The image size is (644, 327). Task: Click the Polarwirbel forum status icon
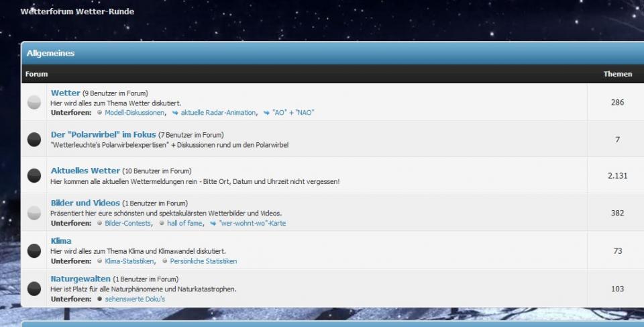[34, 140]
